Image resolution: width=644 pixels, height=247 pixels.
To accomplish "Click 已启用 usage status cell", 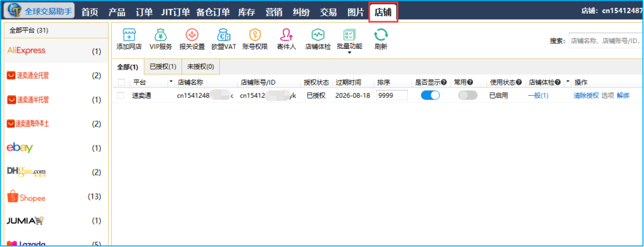I will [x=498, y=96].
